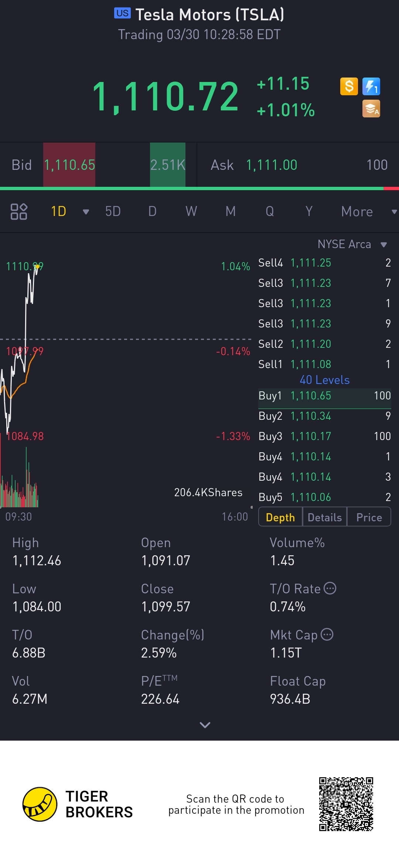Tap the Mkt Cap info icon
Image resolution: width=399 pixels, height=868 pixels.
[x=327, y=634]
